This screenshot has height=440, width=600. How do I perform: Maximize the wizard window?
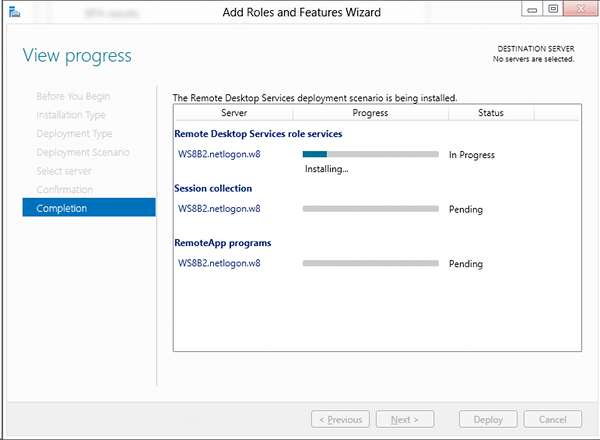click(552, 11)
